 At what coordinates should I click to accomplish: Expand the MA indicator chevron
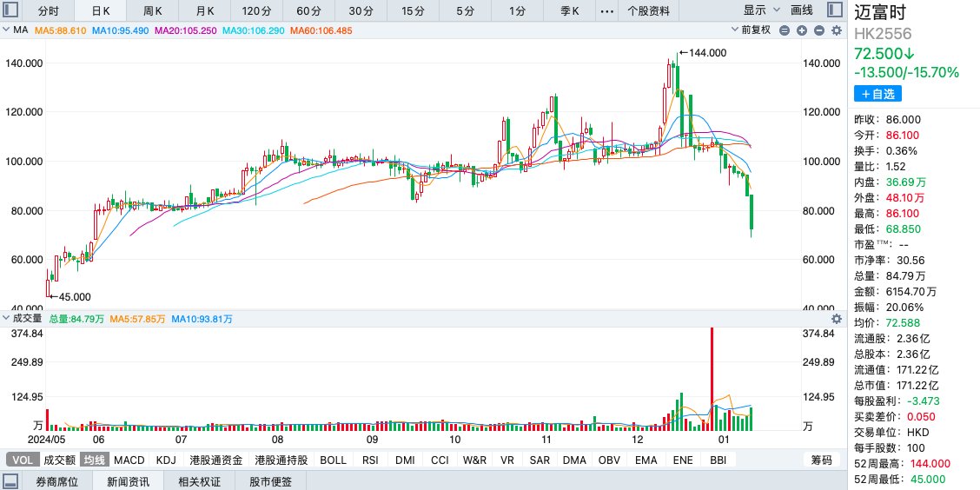click(x=7, y=30)
